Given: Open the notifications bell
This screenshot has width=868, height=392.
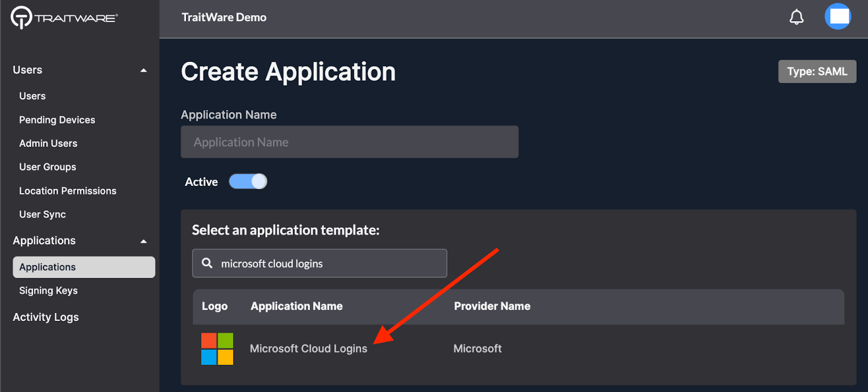Looking at the screenshot, I should point(796,17).
